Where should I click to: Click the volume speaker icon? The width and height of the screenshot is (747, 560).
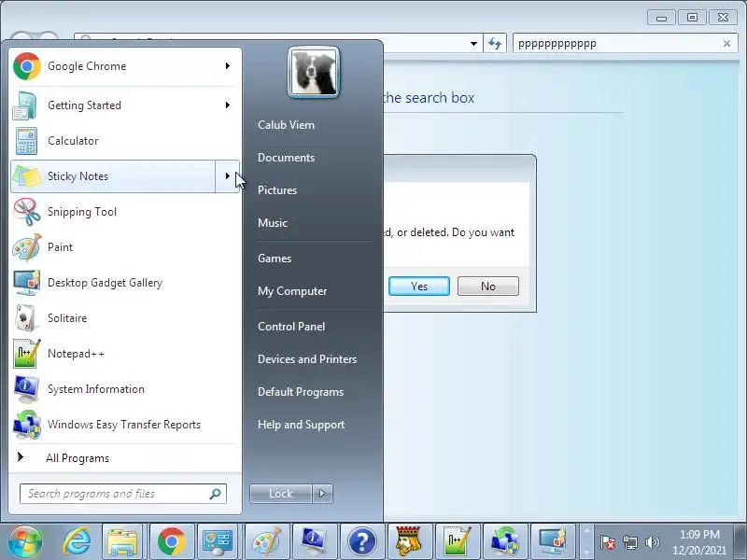point(652,542)
